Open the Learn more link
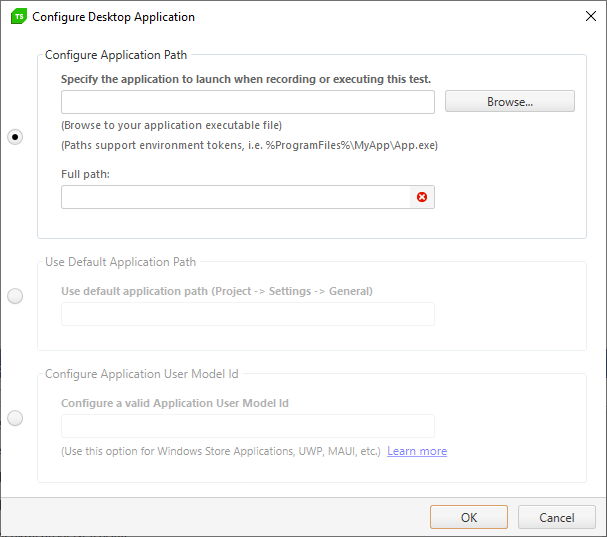607x537 pixels. click(x=417, y=451)
